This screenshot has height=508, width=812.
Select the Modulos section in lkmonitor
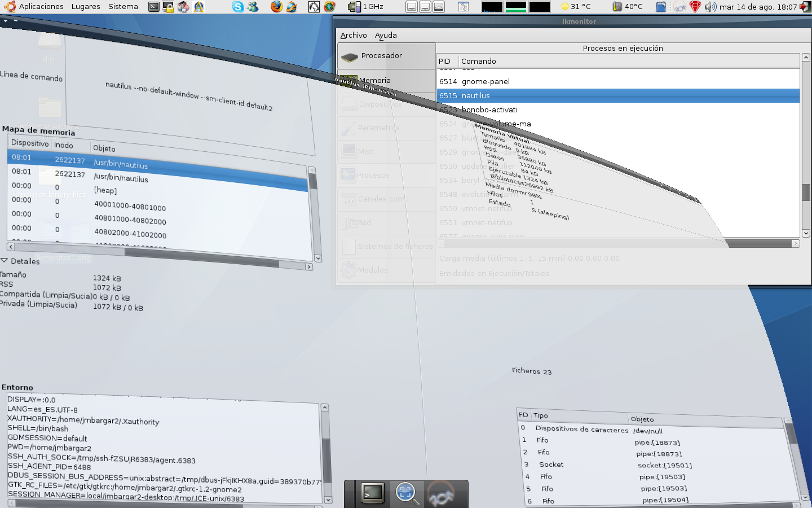coord(386,270)
